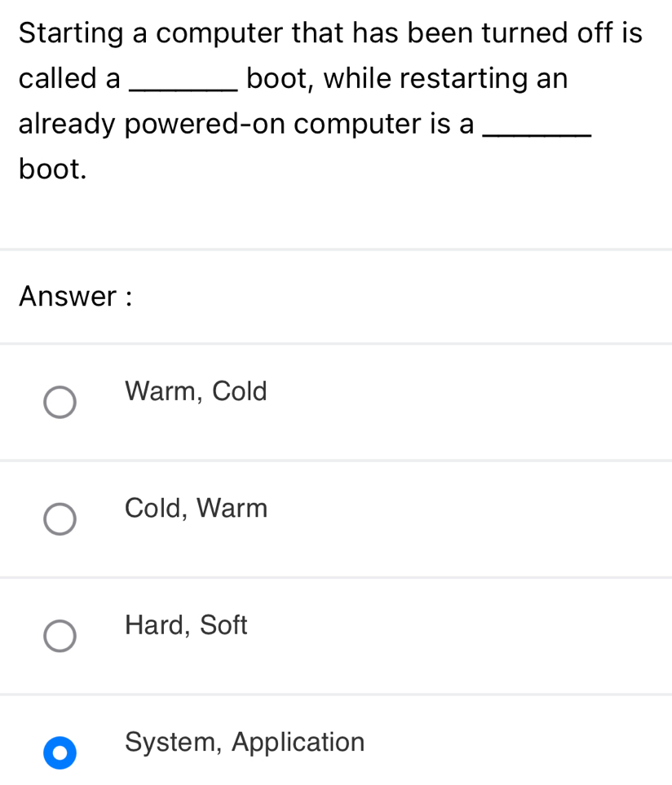Click the 'Hard, Soft' answer text
The image size is (672, 785).
tap(186, 625)
